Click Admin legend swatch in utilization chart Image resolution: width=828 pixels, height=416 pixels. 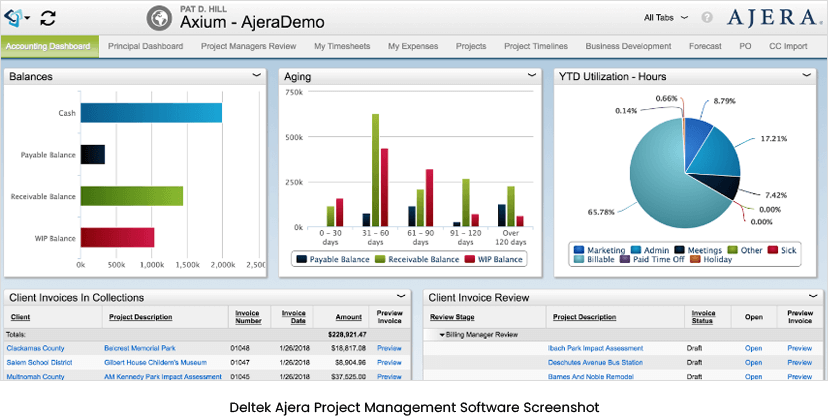coord(636,250)
